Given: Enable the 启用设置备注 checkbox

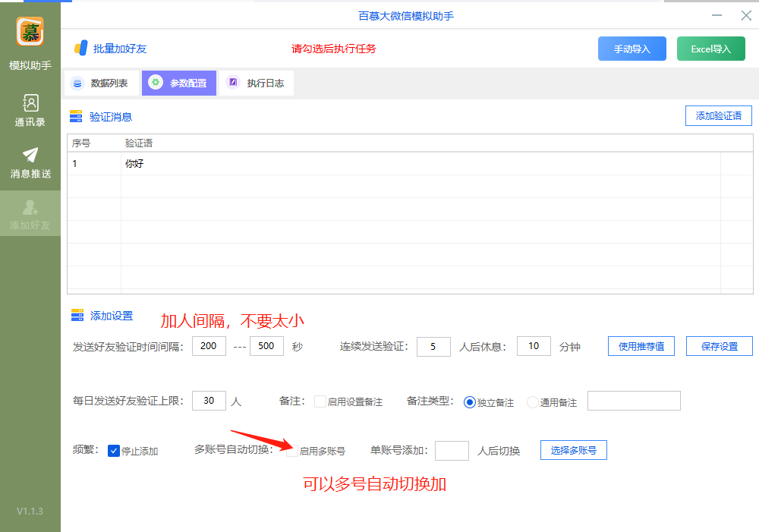Looking at the screenshot, I should (320, 401).
